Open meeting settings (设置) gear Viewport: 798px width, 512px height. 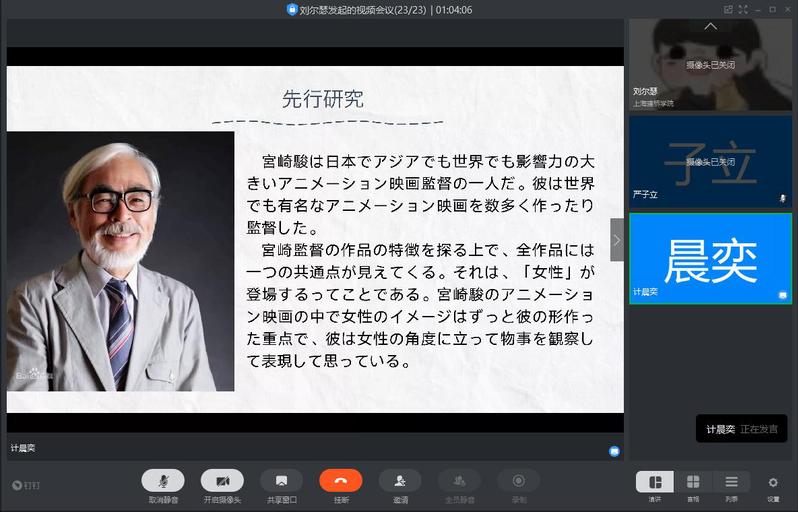pos(773,483)
